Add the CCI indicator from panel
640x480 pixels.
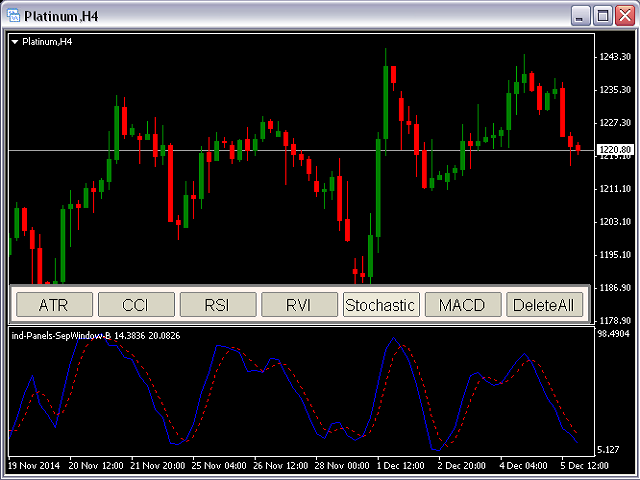135,305
